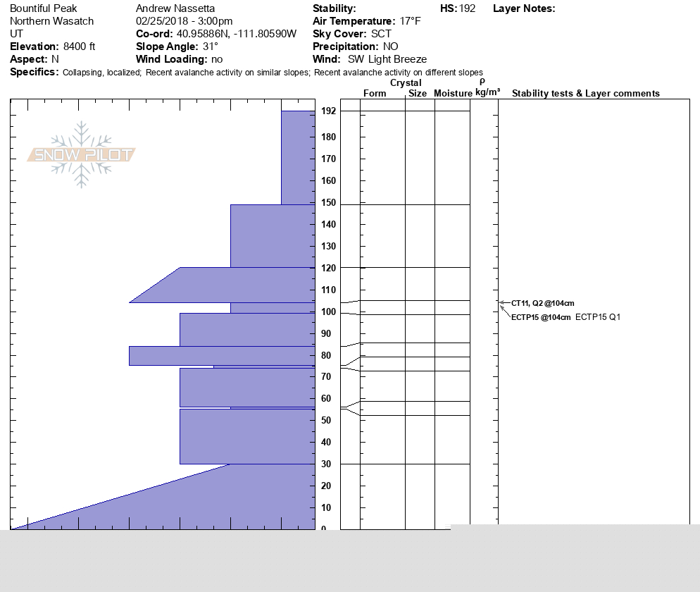Click the Elevation value 8400 ft

[79, 47]
